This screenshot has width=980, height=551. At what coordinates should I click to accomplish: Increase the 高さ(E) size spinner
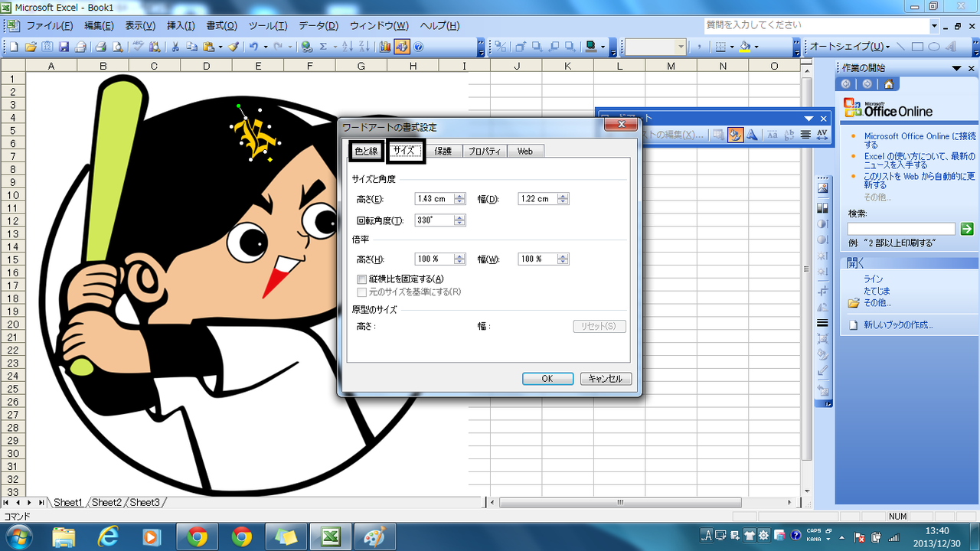click(459, 196)
